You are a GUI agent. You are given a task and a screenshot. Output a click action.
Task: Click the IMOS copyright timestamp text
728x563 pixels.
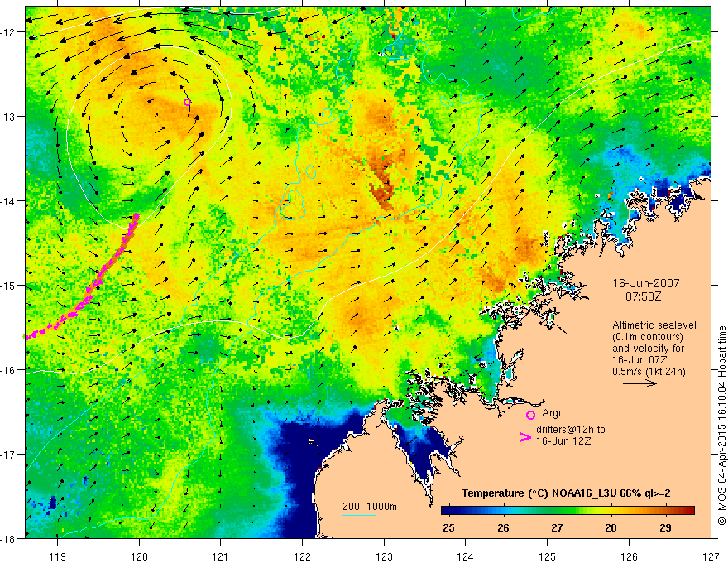click(722, 426)
